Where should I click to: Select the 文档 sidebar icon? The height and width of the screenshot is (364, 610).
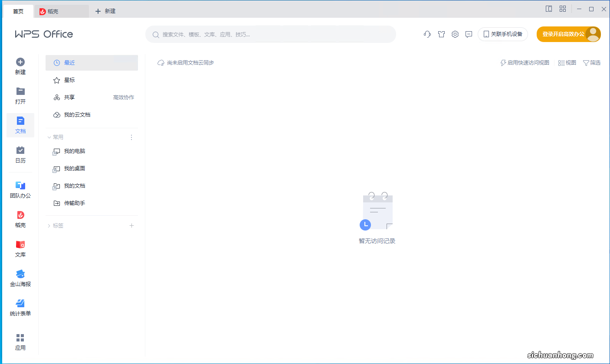[x=20, y=120]
